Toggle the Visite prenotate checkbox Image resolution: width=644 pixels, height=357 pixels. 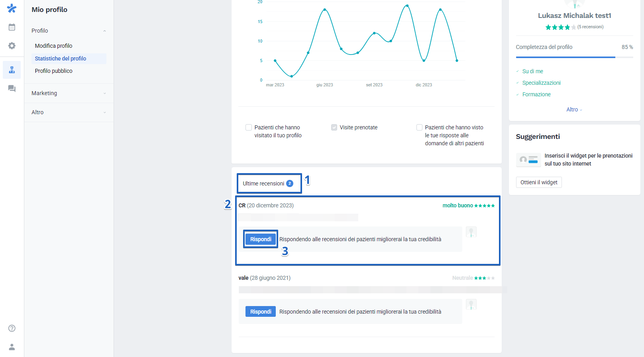click(334, 127)
